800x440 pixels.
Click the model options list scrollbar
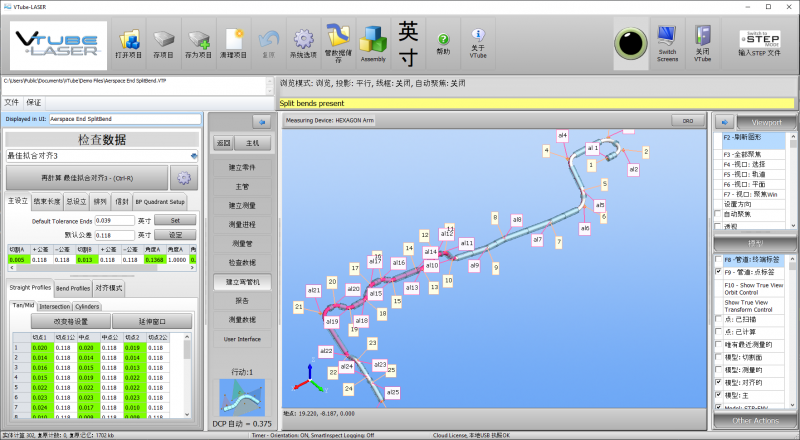click(792, 331)
